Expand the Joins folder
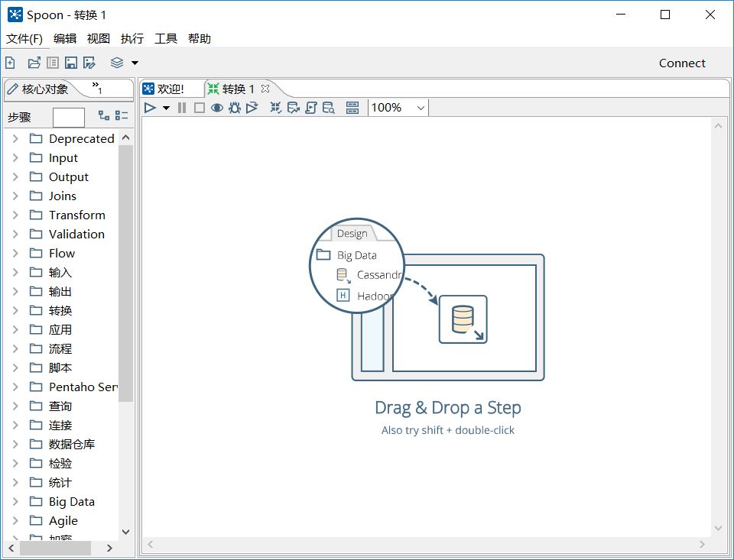Viewport: 734px width, 560px height. click(15, 196)
